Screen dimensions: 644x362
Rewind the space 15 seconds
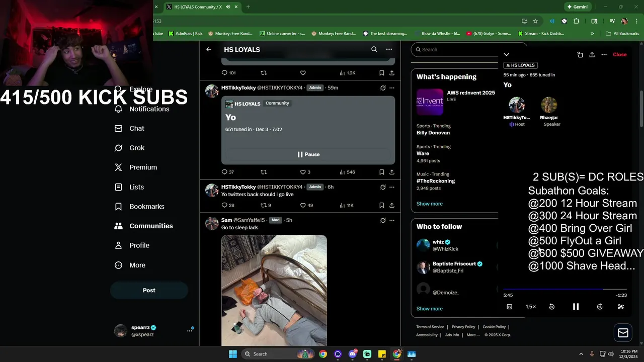click(x=552, y=307)
